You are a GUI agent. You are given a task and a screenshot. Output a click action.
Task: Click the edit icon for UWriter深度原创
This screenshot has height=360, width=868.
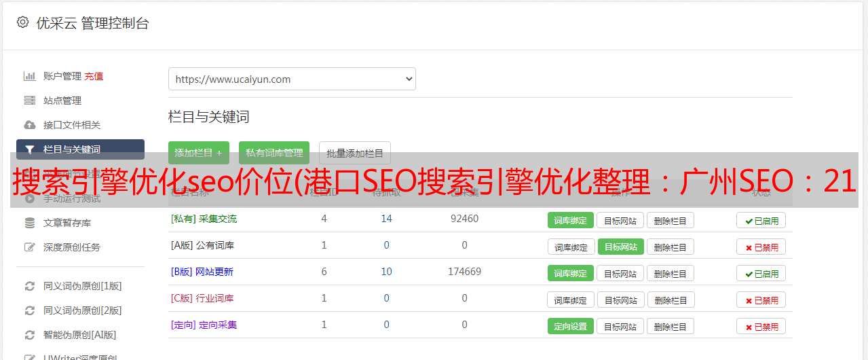pos(29,357)
